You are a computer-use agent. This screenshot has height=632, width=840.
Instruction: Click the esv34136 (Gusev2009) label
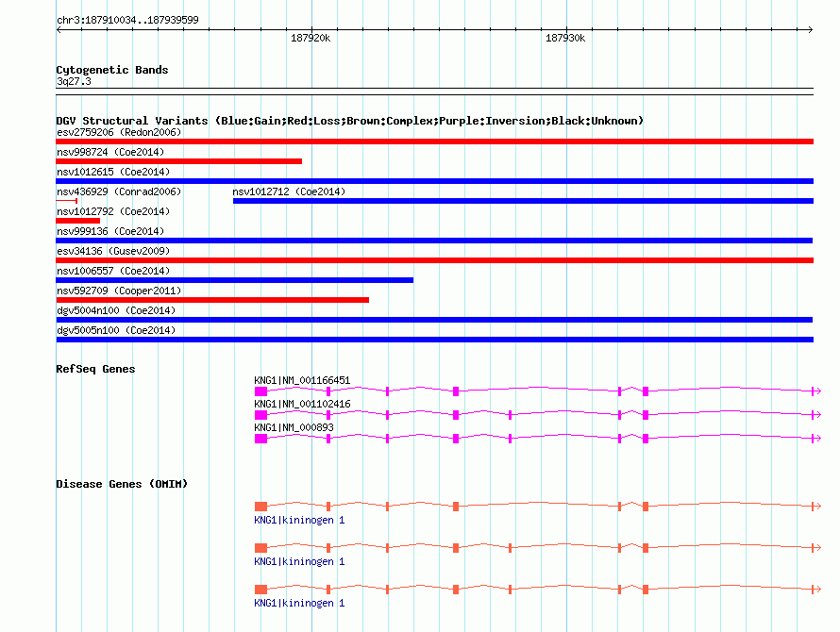pyautogui.click(x=113, y=251)
